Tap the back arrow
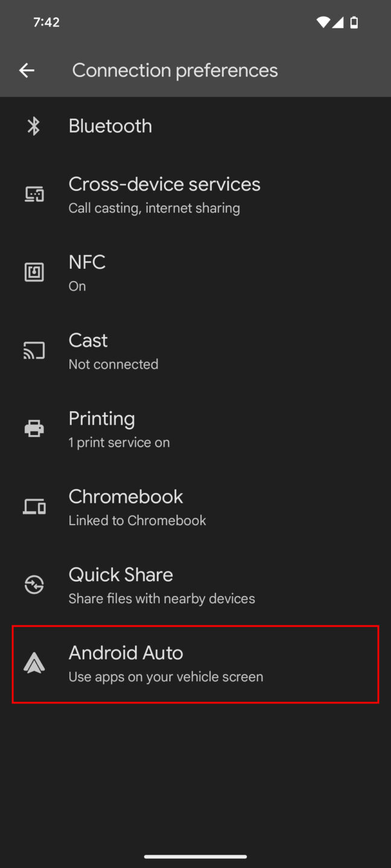The width and height of the screenshot is (391, 868). [x=27, y=70]
